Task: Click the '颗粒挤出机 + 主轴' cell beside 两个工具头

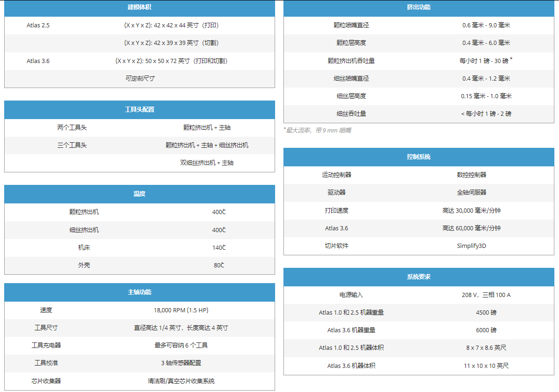Action: 207,127
